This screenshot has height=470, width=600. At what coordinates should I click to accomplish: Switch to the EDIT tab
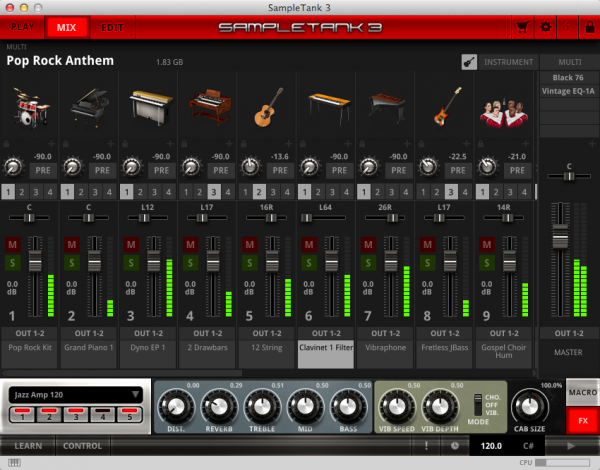point(113,27)
